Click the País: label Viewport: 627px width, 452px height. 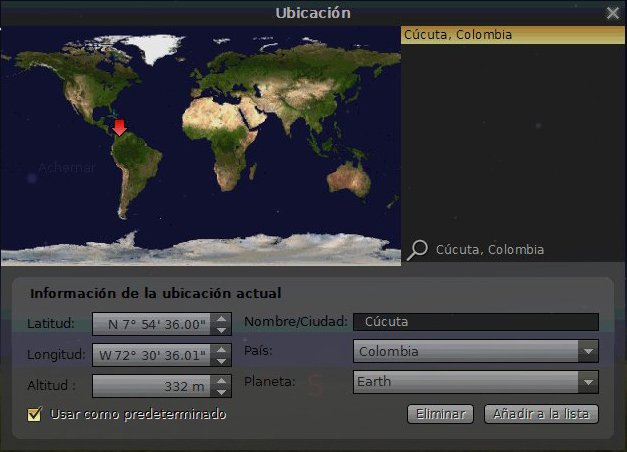(258, 350)
